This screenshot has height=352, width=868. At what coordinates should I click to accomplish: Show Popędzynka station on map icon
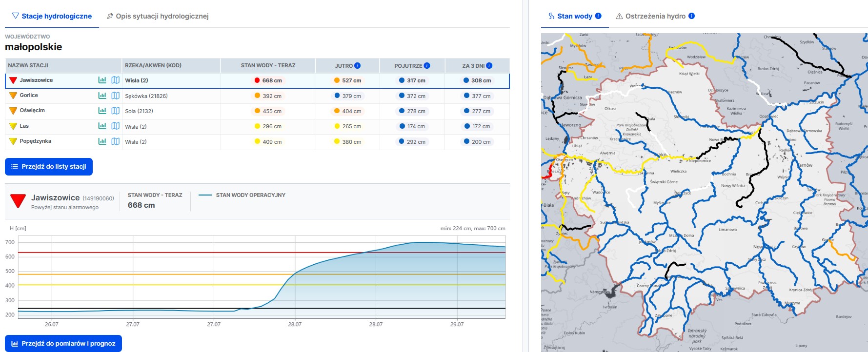tap(116, 141)
